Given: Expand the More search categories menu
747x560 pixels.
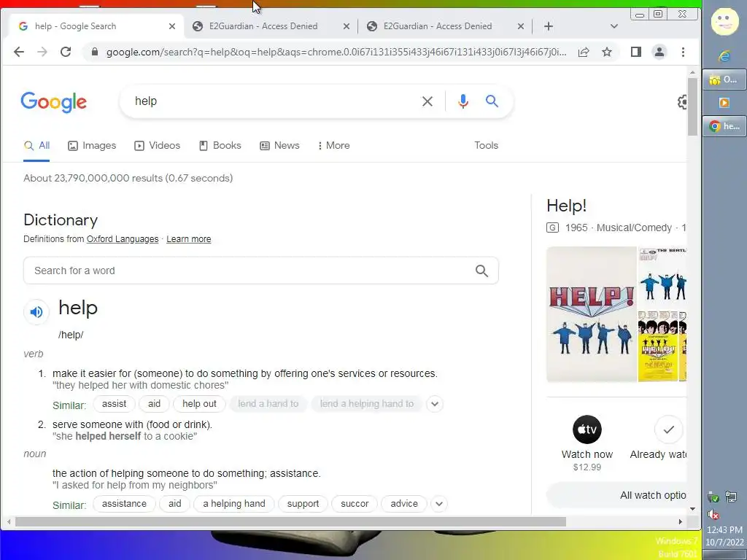Looking at the screenshot, I should pyautogui.click(x=333, y=146).
